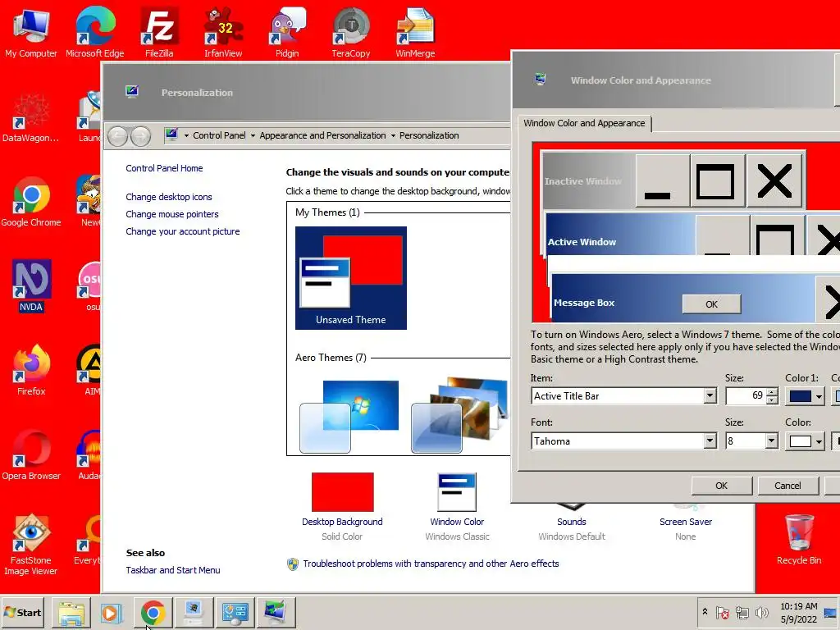
Task: Open the Font dropdown showing Tahoma
Action: 710,441
